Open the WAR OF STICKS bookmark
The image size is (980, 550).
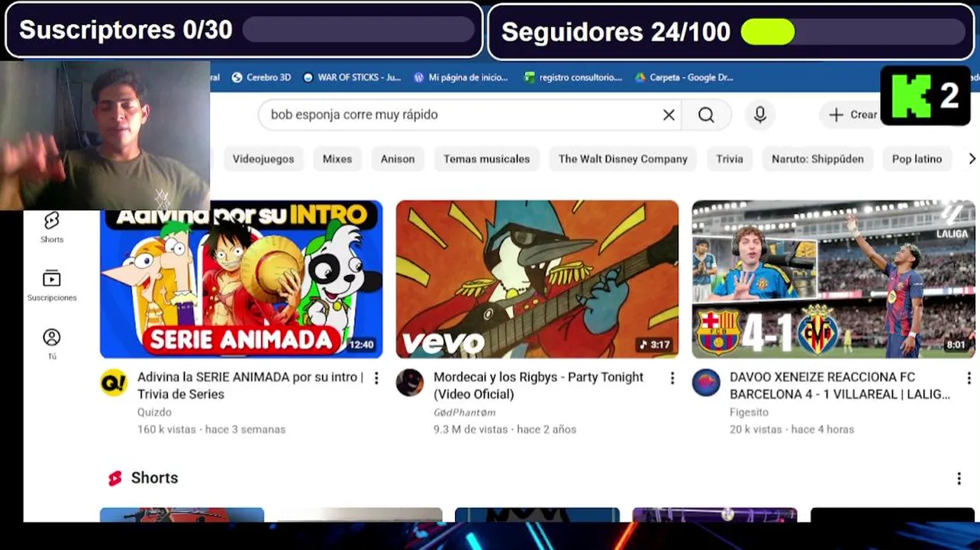coord(352,77)
